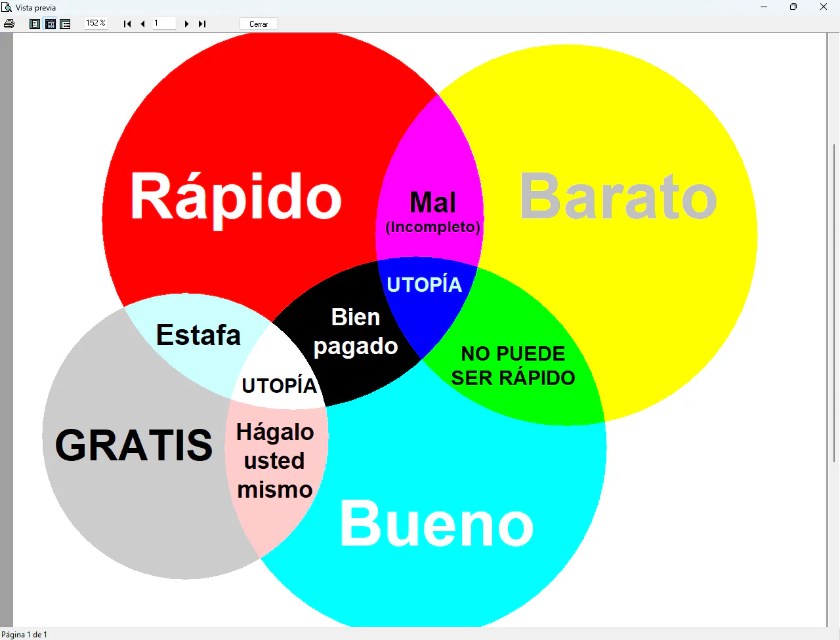The width and height of the screenshot is (840, 640).
Task: Click the "NO PUEDE SER RÁPIDO" text
Action: click(513, 365)
